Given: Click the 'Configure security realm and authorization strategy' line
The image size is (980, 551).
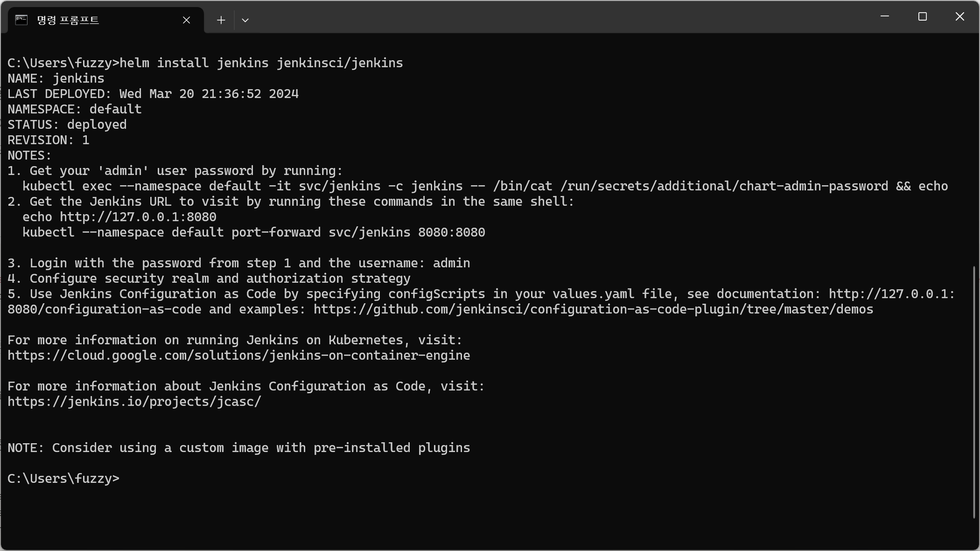Looking at the screenshot, I should (209, 279).
